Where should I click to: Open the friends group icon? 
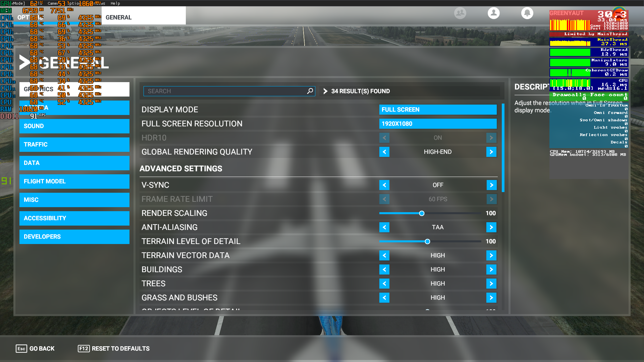click(x=460, y=13)
